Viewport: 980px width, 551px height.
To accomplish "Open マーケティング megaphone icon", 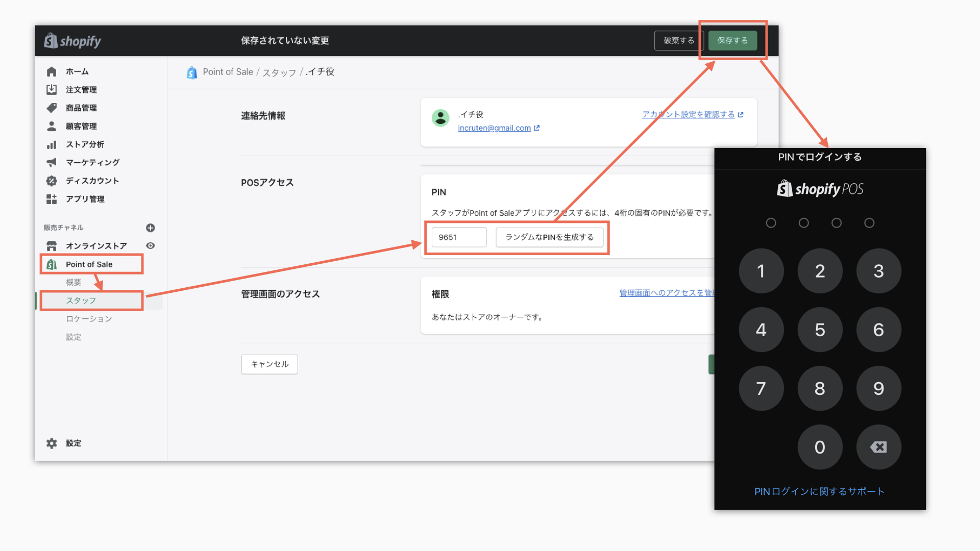I will pyautogui.click(x=52, y=162).
